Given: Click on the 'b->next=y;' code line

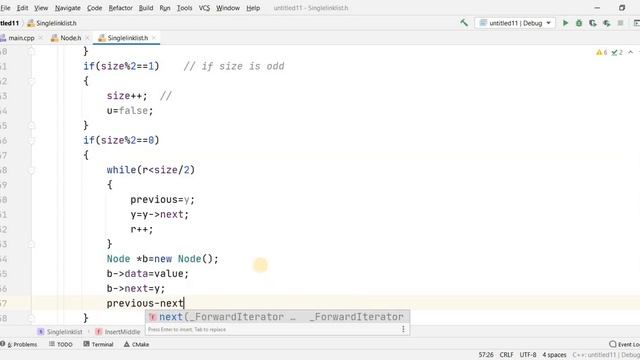Looking at the screenshot, I should coord(136,289).
